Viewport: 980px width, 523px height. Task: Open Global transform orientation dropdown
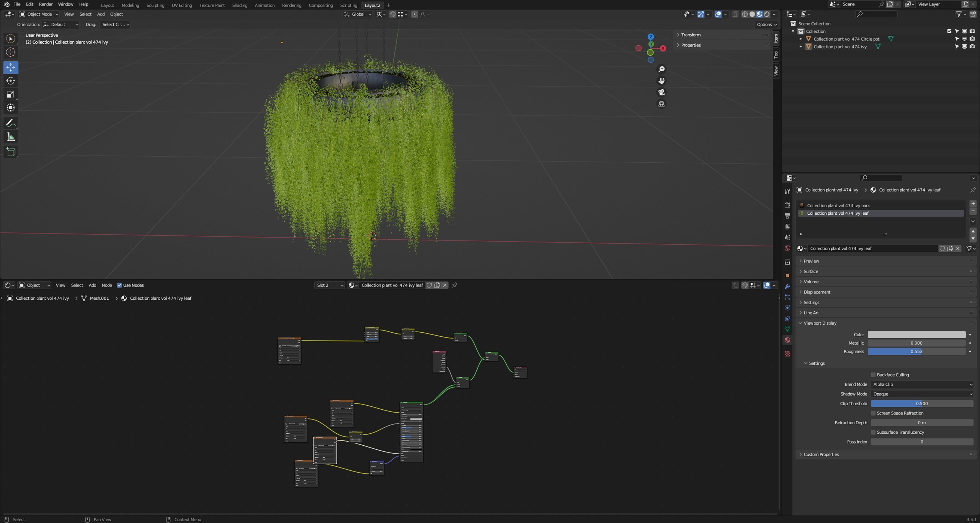pyautogui.click(x=358, y=14)
